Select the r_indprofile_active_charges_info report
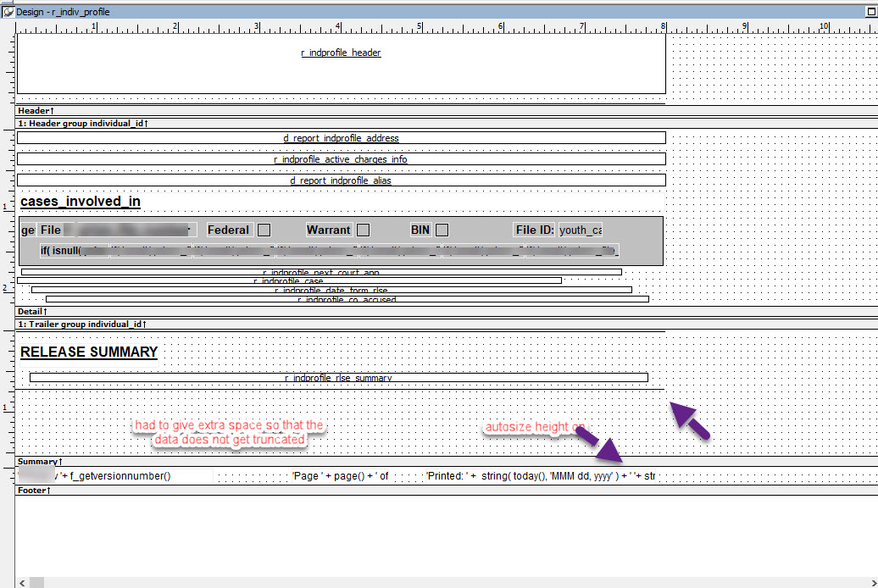The image size is (878, 588). tap(341, 159)
